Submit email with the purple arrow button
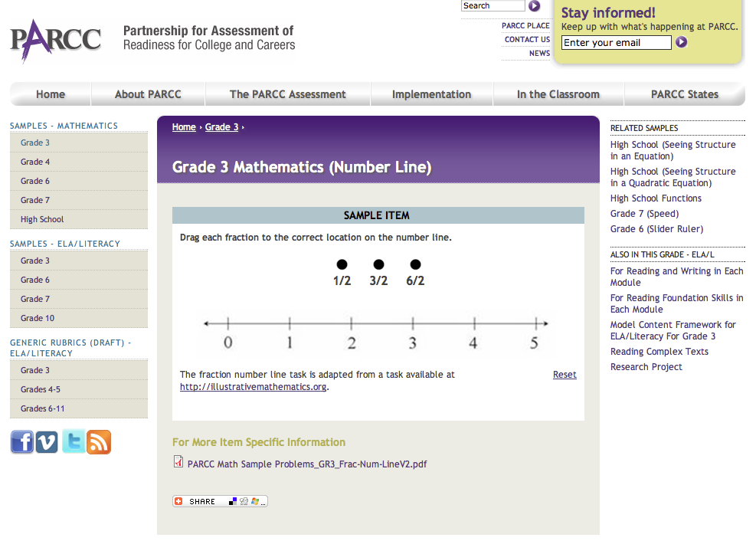The width and height of the screenshot is (756, 541). point(681,42)
